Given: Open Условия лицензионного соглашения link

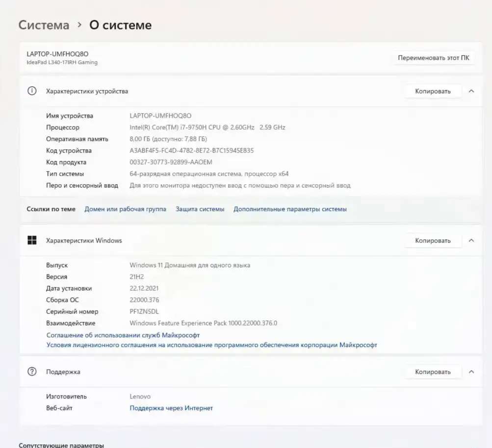Looking at the screenshot, I should pyautogui.click(x=212, y=345).
